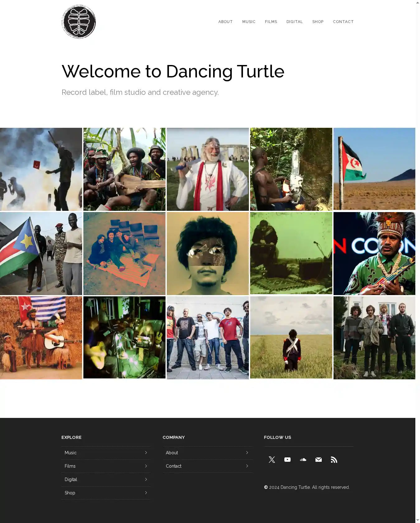Viewport: 420px width, 523px height.
Task: Open the X (Twitter) social icon
Action: (x=272, y=460)
